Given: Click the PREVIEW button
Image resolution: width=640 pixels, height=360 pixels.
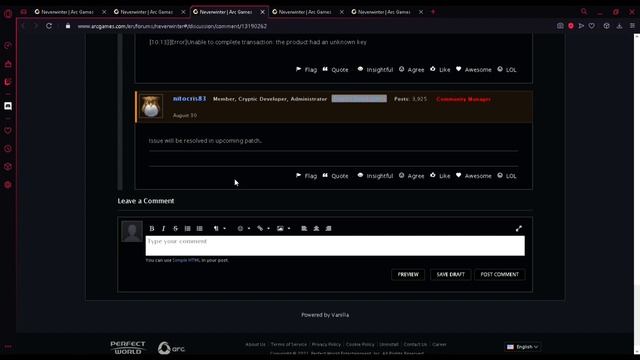Looking at the screenshot, I should 408,274.
